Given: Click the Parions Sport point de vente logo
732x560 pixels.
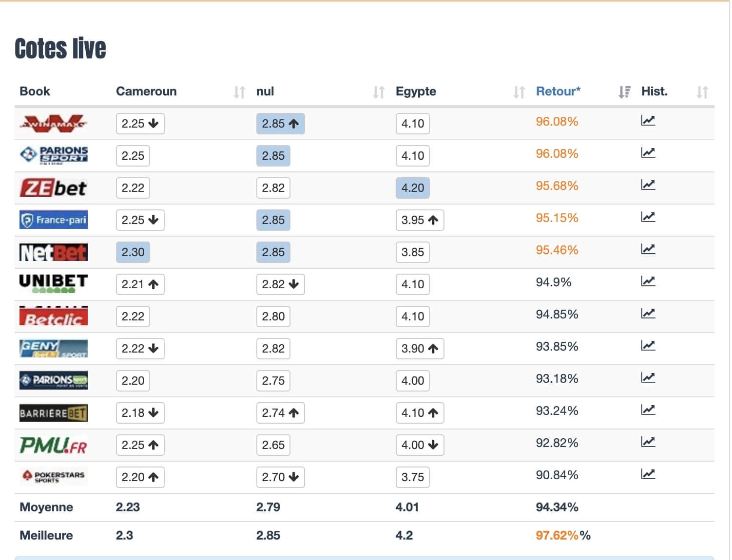Looking at the screenshot, I should 54,380.
